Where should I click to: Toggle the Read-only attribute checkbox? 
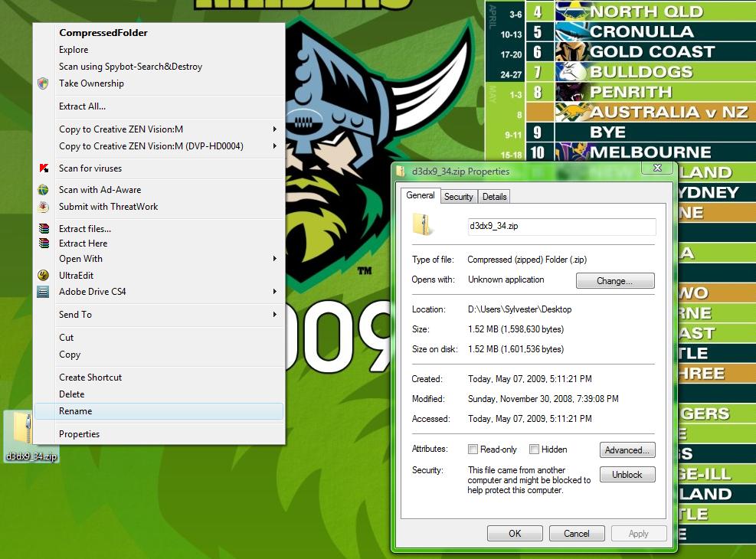tap(473, 449)
